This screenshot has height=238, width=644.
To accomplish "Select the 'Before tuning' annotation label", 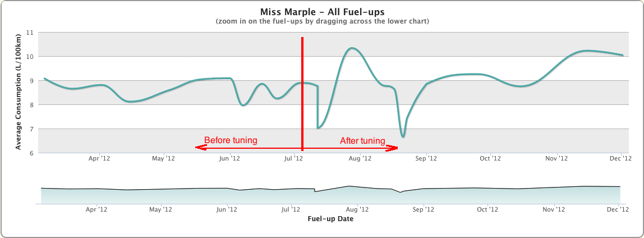I will tap(231, 140).
